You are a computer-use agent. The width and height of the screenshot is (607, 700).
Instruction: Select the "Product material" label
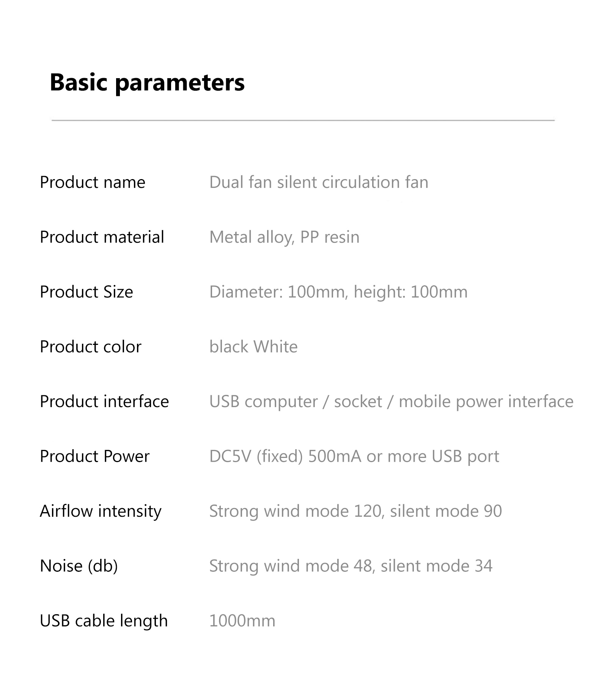tap(102, 237)
